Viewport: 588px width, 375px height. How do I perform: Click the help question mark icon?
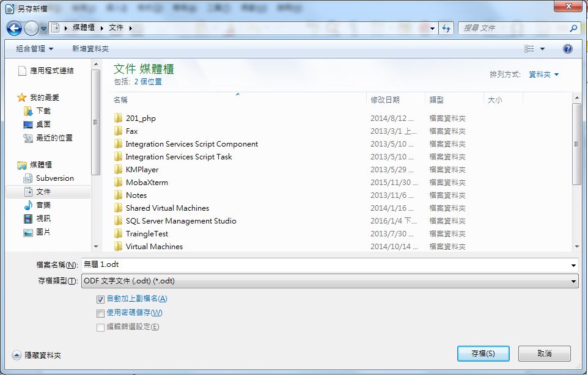pos(567,49)
